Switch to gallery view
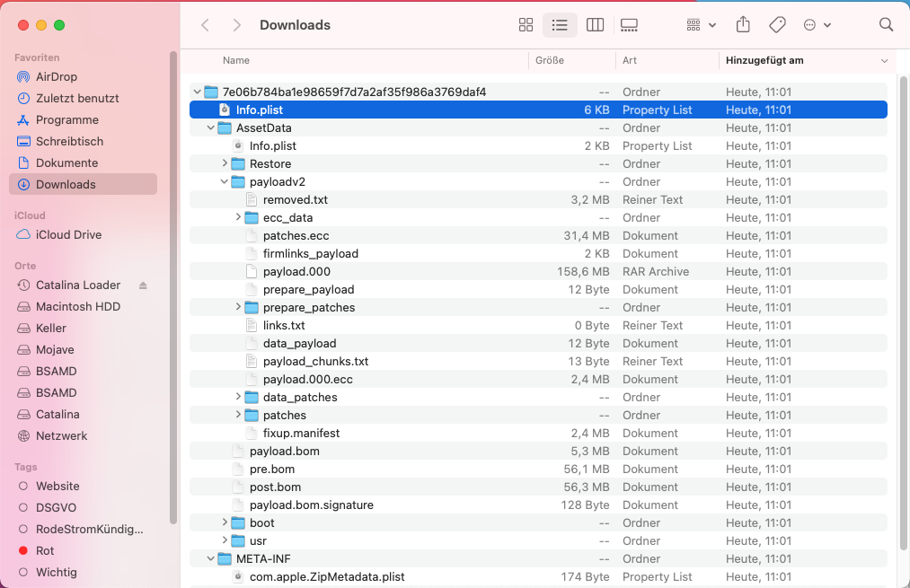 629,25
